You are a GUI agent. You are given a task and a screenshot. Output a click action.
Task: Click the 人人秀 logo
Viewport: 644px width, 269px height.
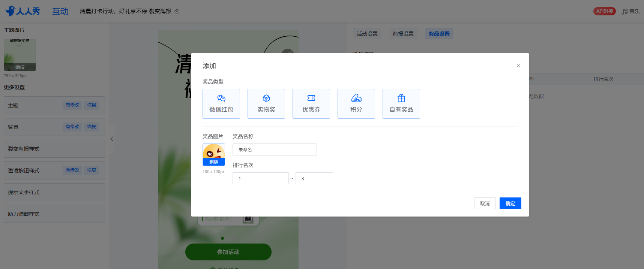point(23,11)
